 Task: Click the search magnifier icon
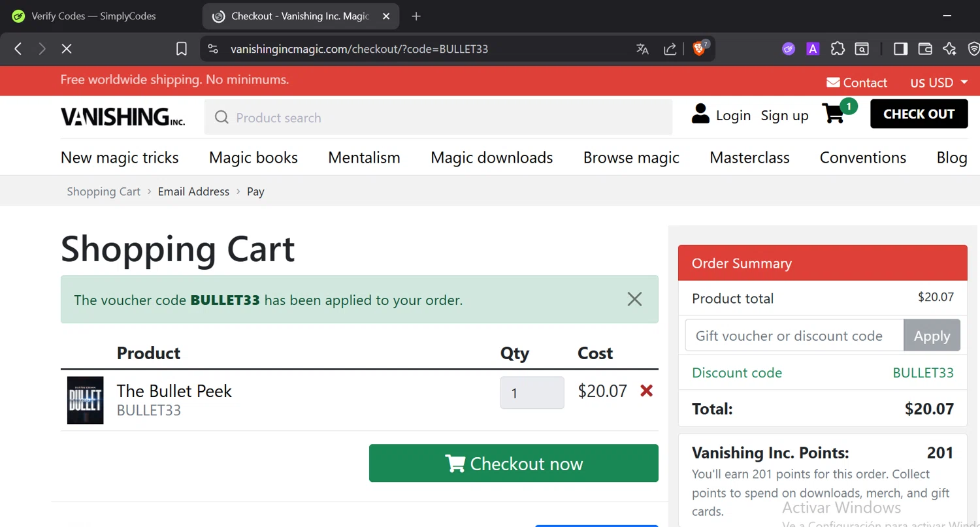tap(221, 118)
